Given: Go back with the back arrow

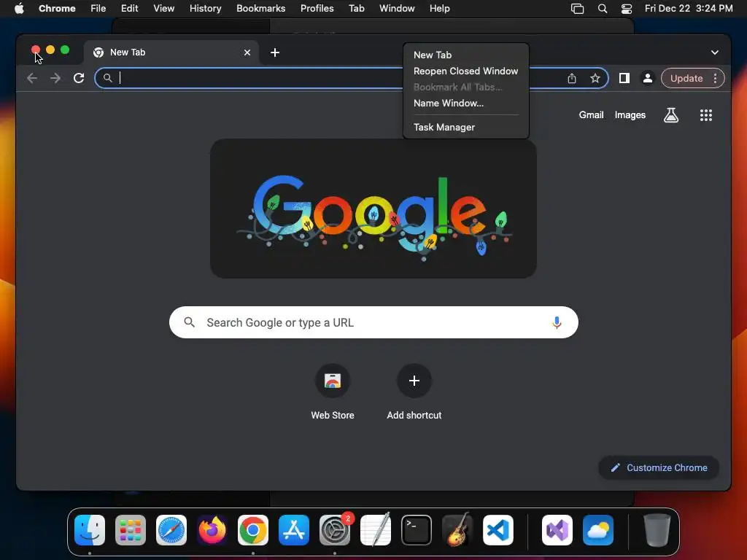Looking at the screenshot, I should click(x=32, y=78).
